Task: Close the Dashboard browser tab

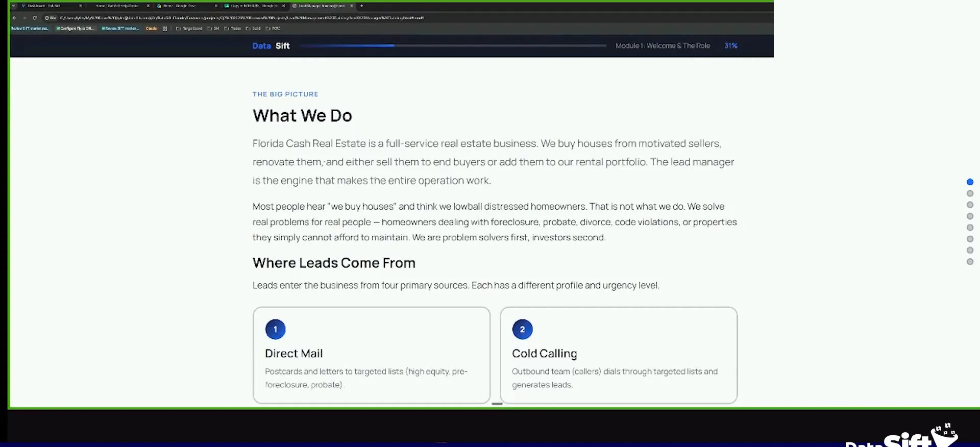Action: 81,6
